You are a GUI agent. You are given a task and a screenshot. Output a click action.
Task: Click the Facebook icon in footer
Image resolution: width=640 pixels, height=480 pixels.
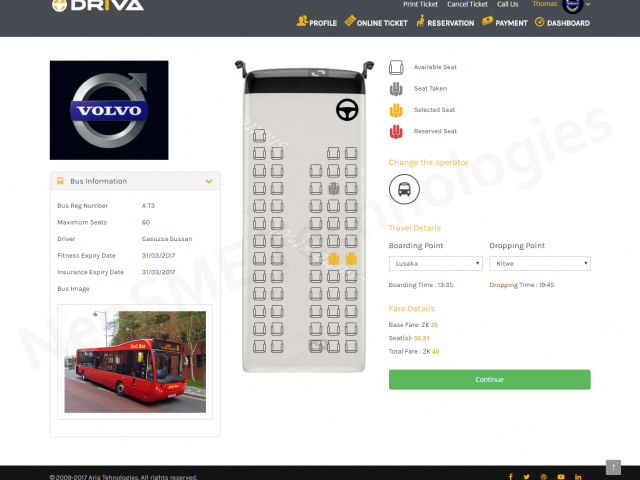(x=510, y=477)
